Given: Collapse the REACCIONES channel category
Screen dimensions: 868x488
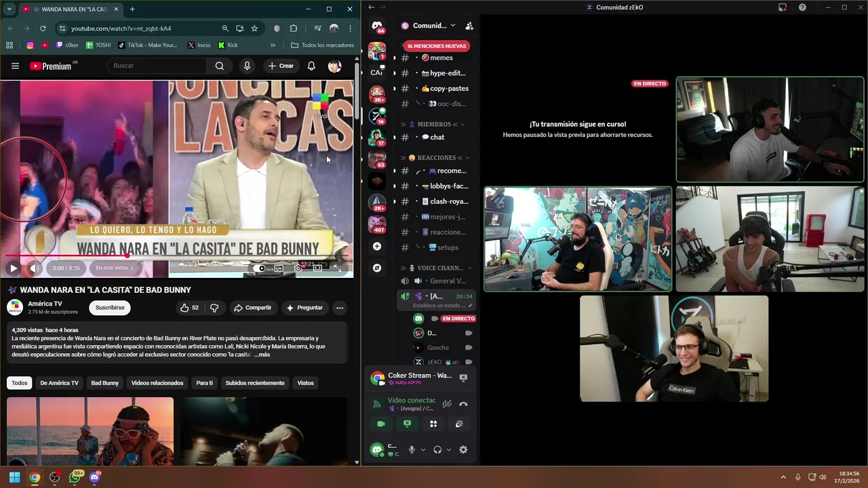Looking at the screenshot, I should [436, 157].
